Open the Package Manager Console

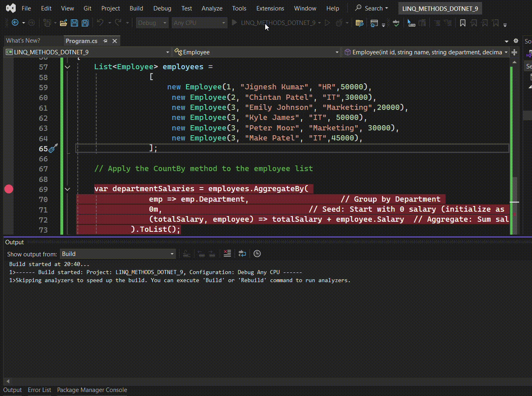[92, 390]
